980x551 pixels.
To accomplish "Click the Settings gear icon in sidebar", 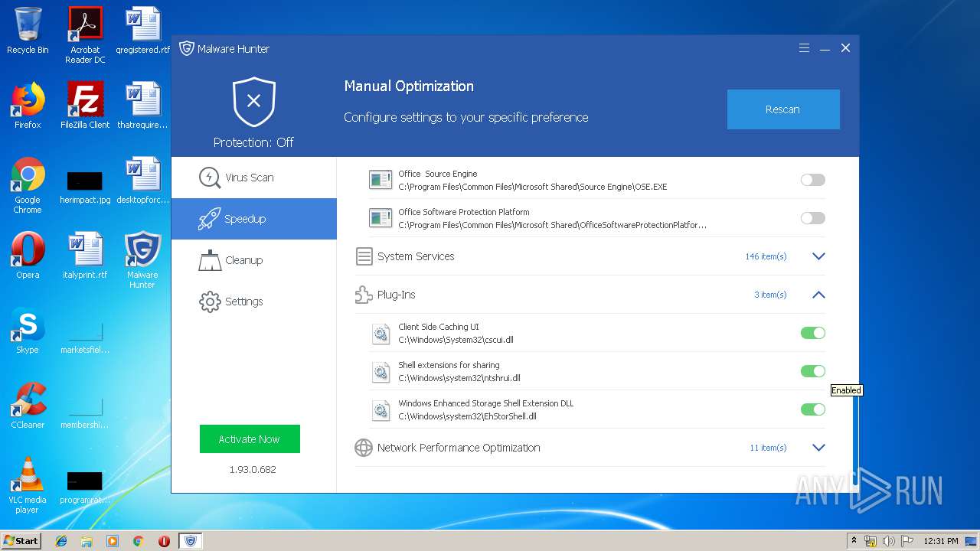I will (209, 302).
